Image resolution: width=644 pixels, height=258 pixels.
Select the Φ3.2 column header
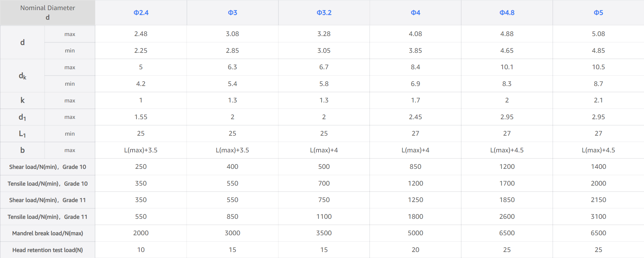324,13
